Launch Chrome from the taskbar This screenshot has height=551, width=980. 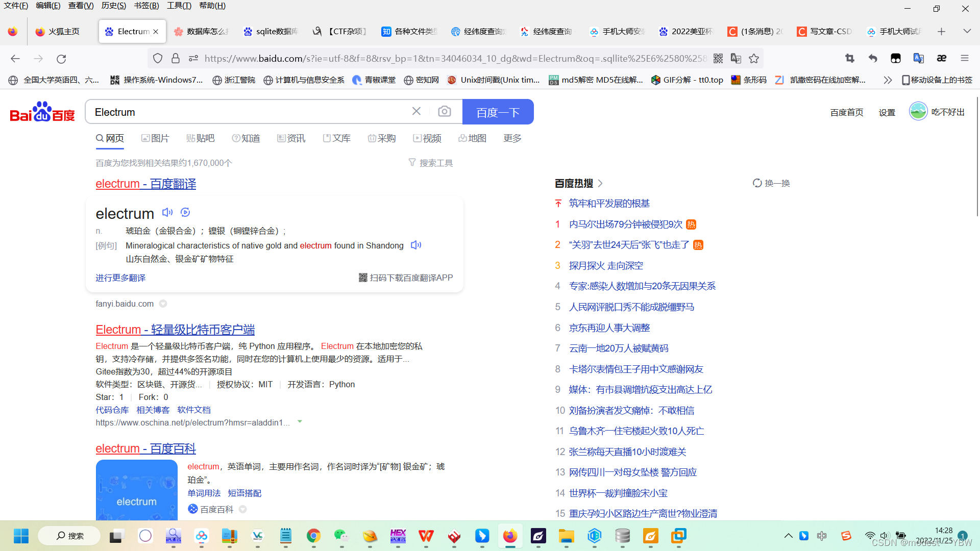click(x=313, y=536)
